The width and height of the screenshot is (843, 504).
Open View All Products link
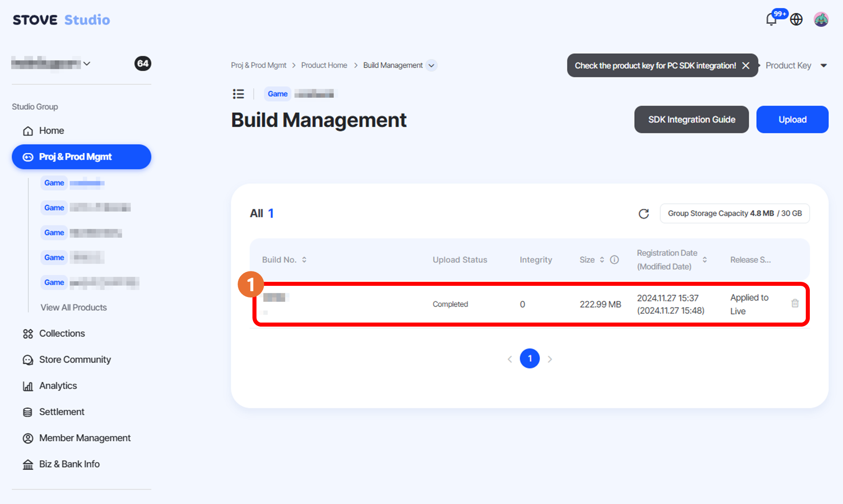pos(74,307)
